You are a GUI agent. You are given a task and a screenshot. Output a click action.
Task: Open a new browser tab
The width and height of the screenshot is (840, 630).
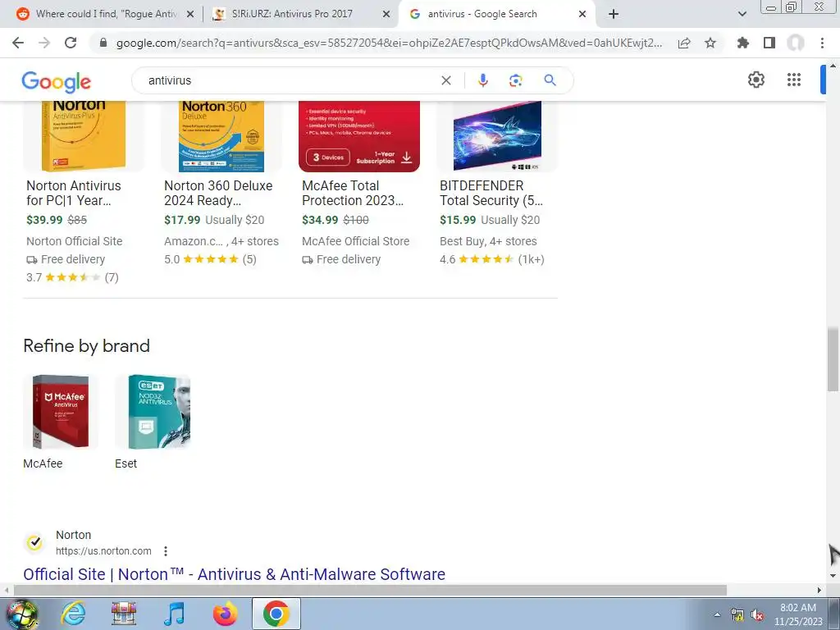pyautogui.click(x=614, y=14)
